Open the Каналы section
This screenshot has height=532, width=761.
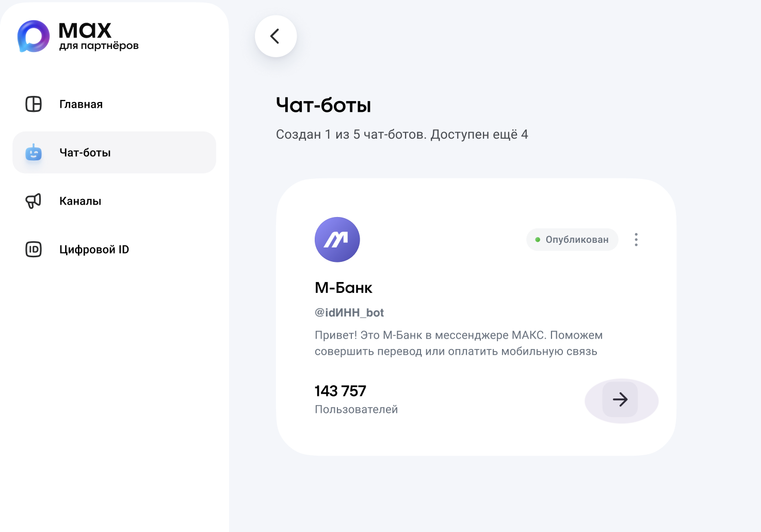tap(114, 201)
